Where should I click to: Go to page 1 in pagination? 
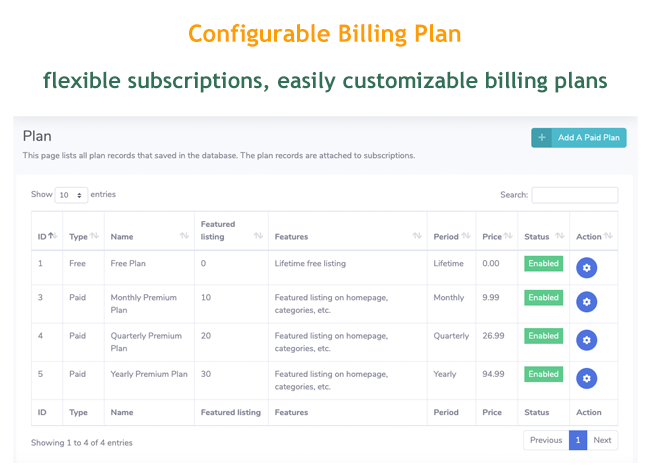pyautogui.click(x=577, y=440)
